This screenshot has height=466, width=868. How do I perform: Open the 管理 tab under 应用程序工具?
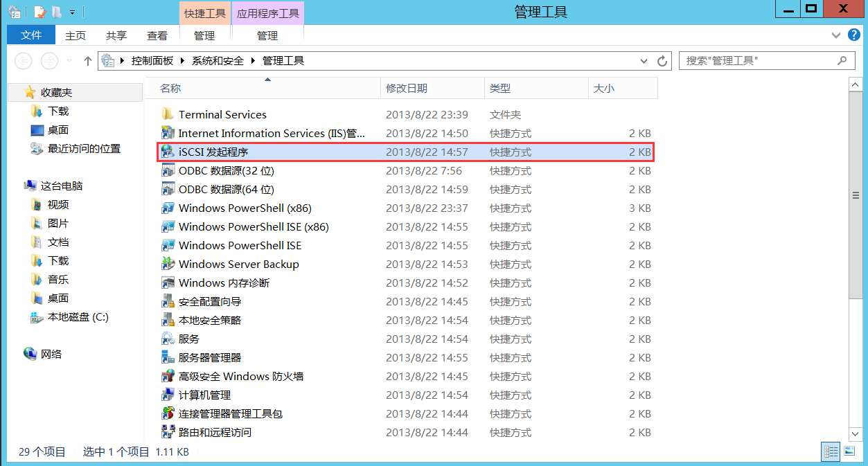pyautogui.click(x=267, y=35)
